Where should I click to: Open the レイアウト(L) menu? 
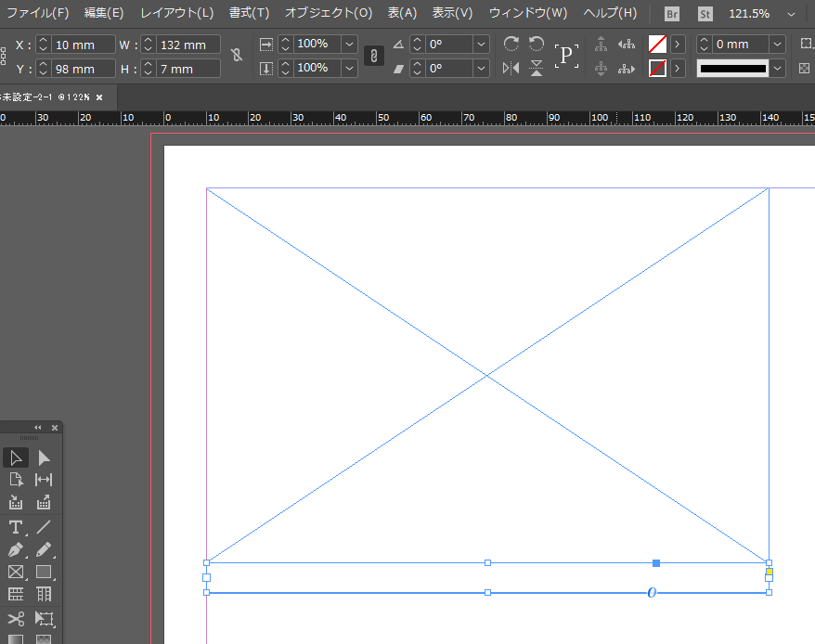coord(176,13)
